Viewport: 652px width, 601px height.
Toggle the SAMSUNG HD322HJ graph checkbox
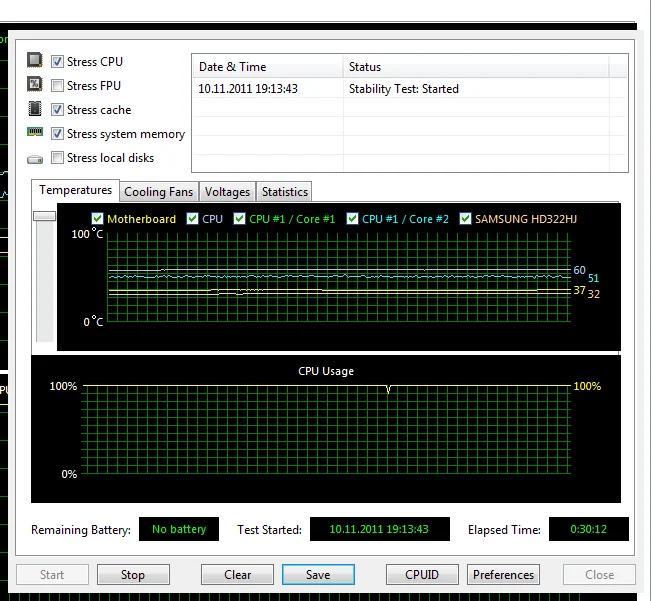pyautogui.click(x=465, y=219)
